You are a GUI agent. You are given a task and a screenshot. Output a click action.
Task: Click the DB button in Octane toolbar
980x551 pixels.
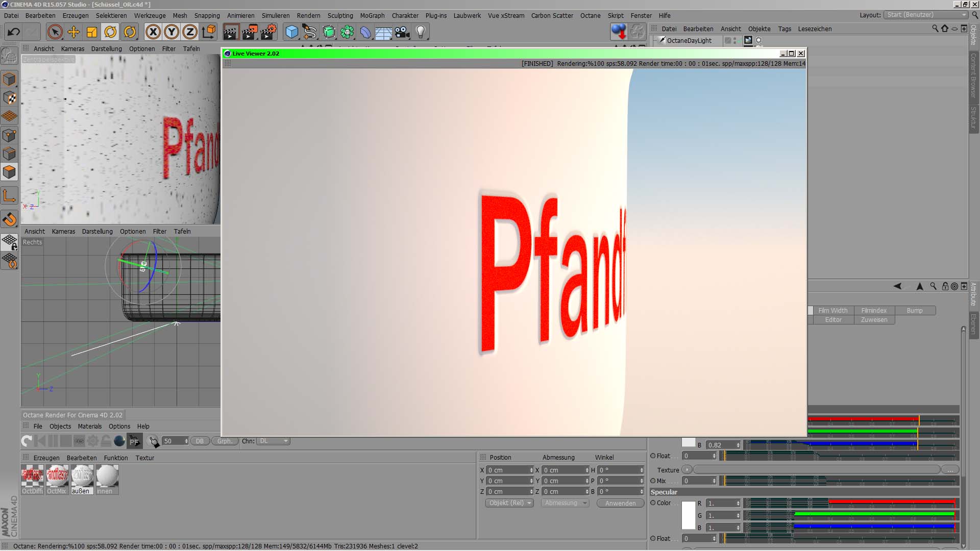[200, 441]
